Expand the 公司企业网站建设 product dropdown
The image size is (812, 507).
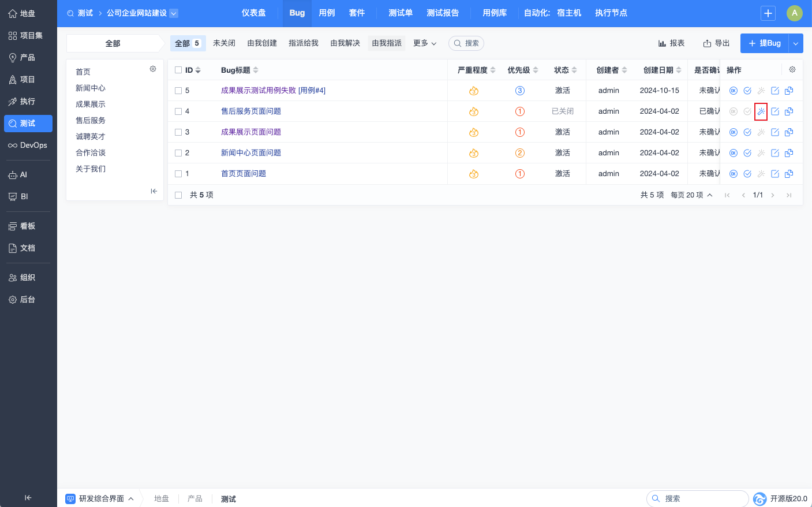174,13
